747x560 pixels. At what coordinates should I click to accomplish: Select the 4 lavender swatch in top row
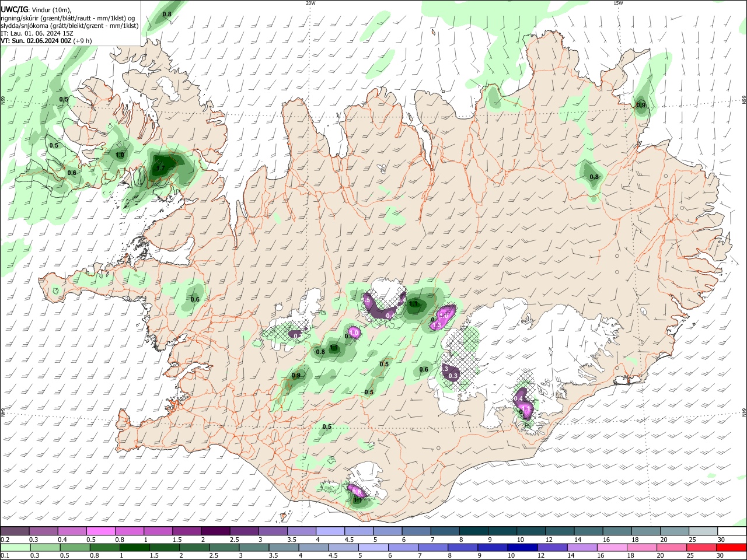[330, 531]
